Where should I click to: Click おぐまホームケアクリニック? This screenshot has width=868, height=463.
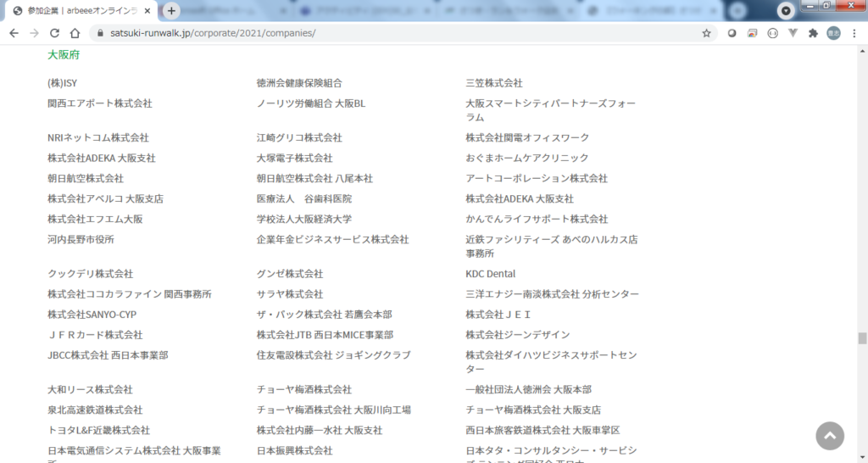coord(527,159)
